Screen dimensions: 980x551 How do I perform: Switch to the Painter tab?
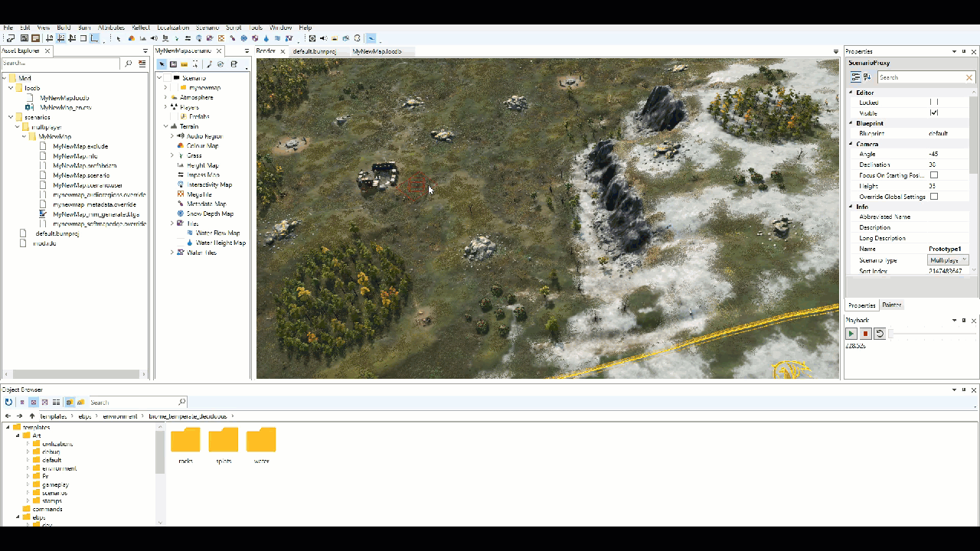point(892,305)
